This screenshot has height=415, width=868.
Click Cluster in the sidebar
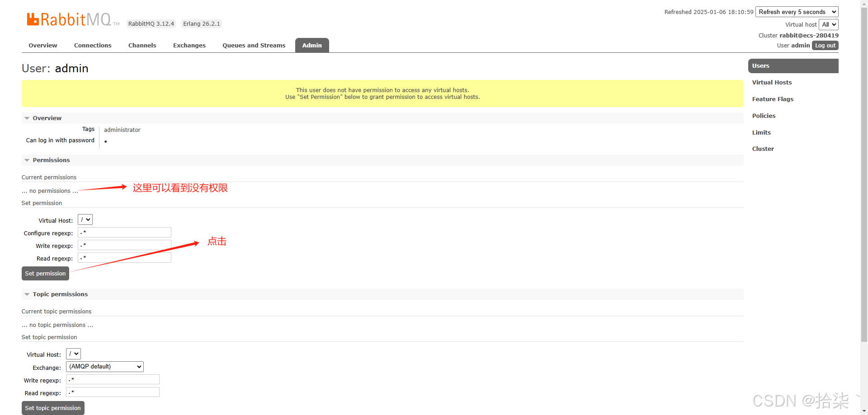[763, 149]
